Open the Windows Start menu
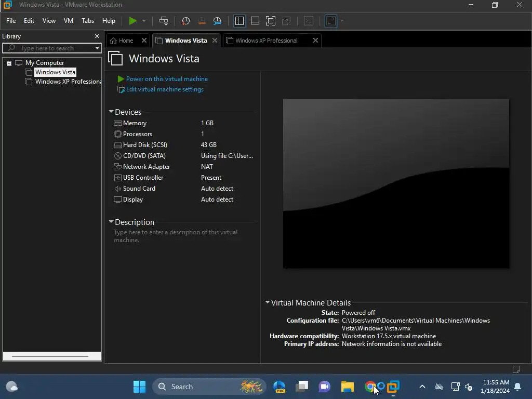Image resolution: width=532 pixels, height=399 pixels. coord(139,387)
